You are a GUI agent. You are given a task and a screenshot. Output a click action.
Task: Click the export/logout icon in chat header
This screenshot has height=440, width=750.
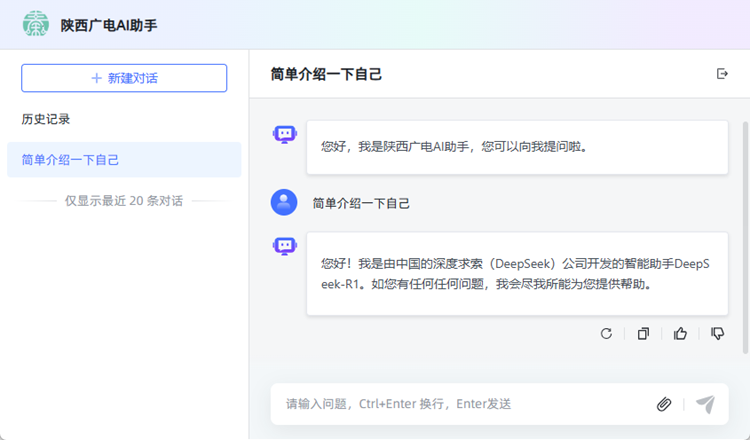(723, 74)
